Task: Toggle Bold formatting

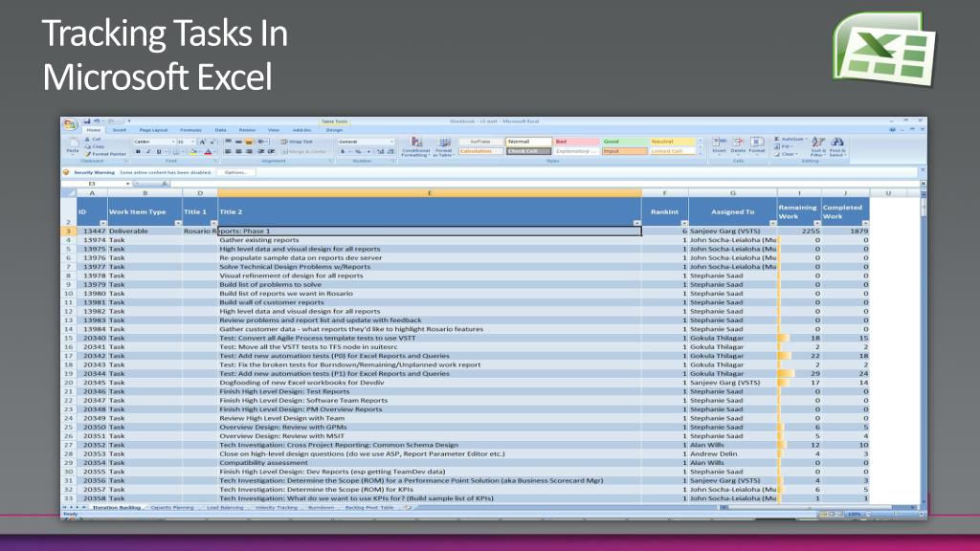Action: coord(138,152)
